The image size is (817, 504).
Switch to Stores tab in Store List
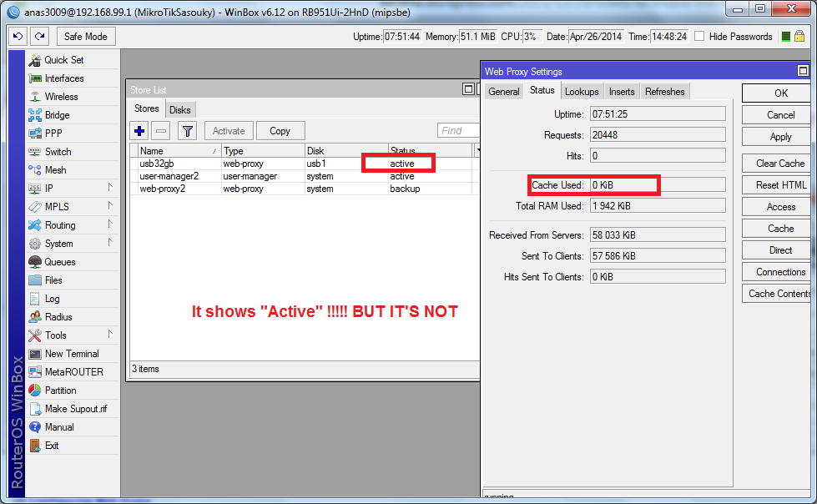(x=146, y=108)
